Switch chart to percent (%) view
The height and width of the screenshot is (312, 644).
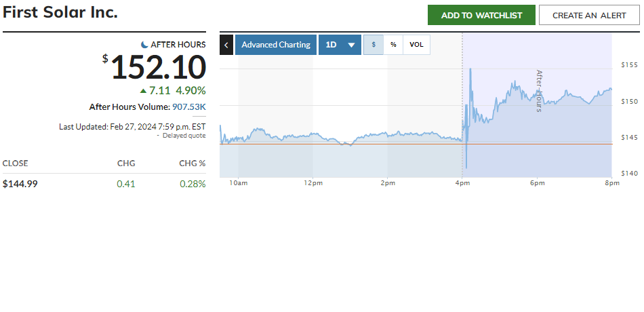(x=393, y=45)
